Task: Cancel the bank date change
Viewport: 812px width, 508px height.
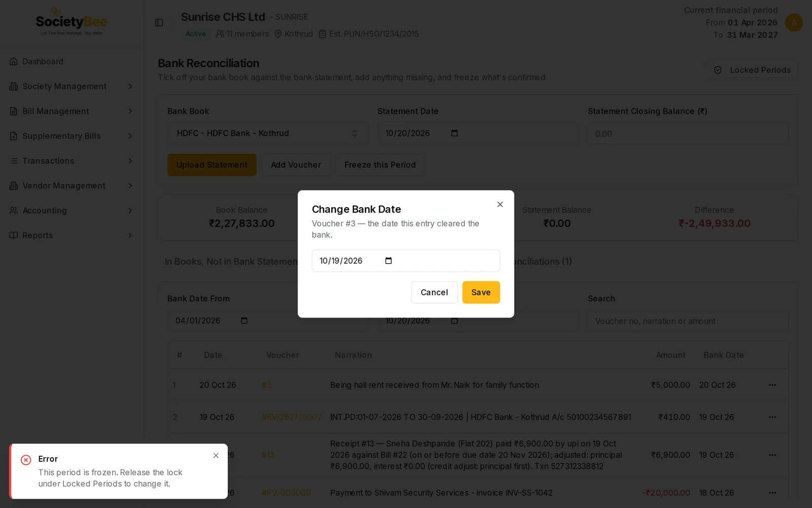Action: (x=434, y=292)
